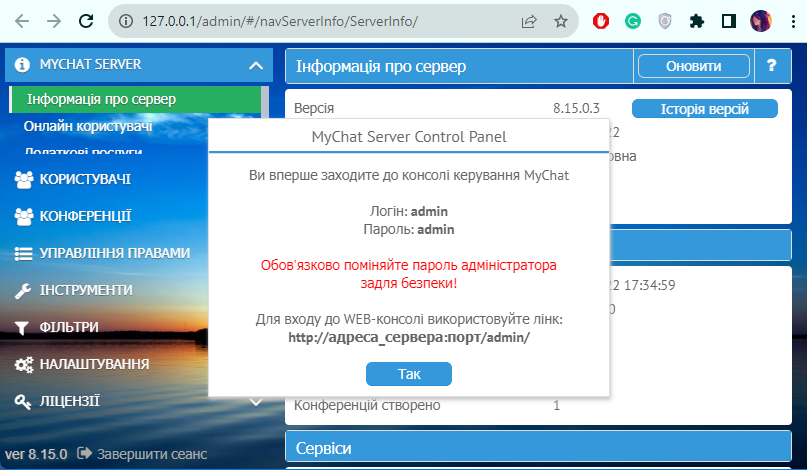Click the ІНСТРУМЕНТИ wrench icon
The image size is (807, 470).
pos(23,291)
